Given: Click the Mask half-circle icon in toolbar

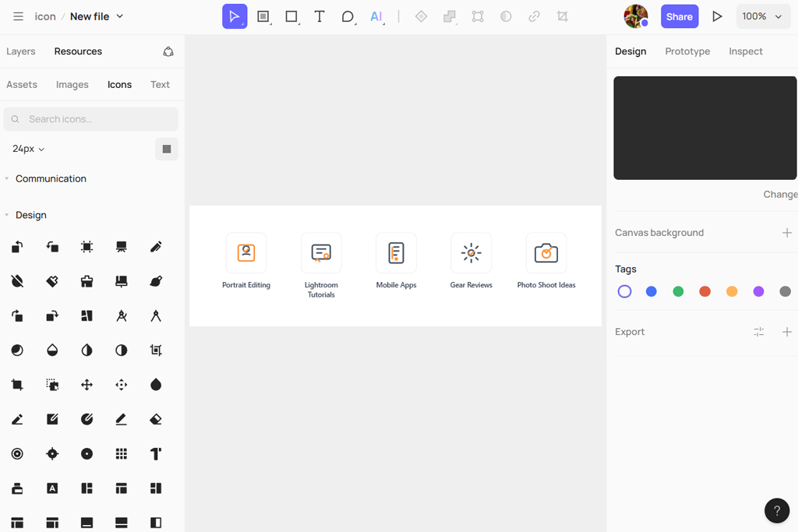Looking at the screenshot, I should 506,16.
